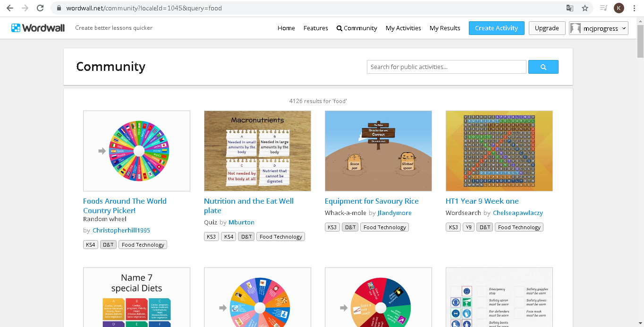The height and width of the screenshot is (327, 644).
Task: Open the Name 7 special Diets thumbnail
Action: (x=136, y=297)
